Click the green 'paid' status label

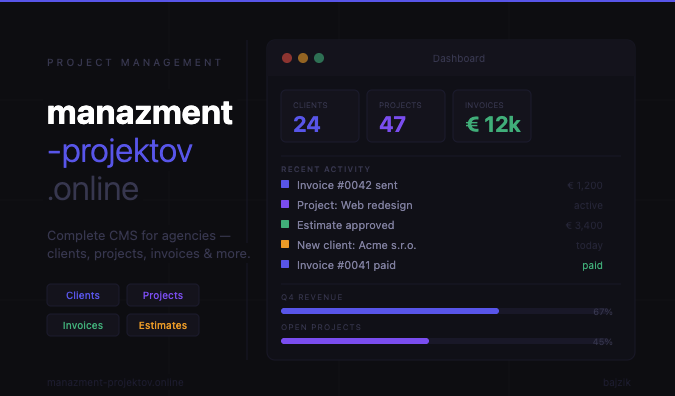pos(592,266)
